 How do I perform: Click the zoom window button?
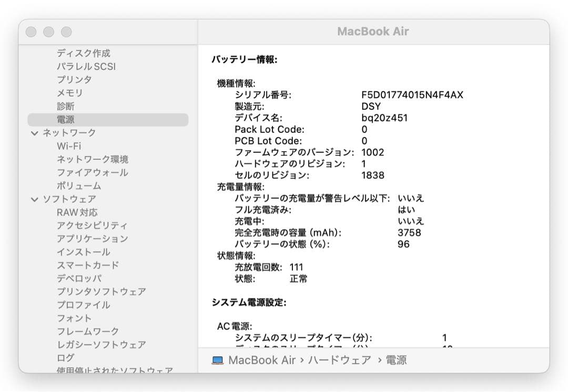(x=66, y=32)
